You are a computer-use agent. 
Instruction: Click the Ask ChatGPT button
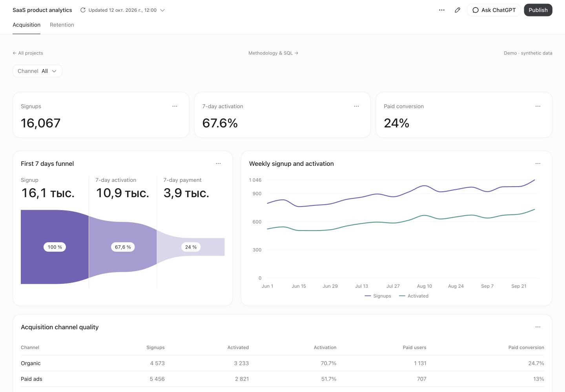click(494, 10)
